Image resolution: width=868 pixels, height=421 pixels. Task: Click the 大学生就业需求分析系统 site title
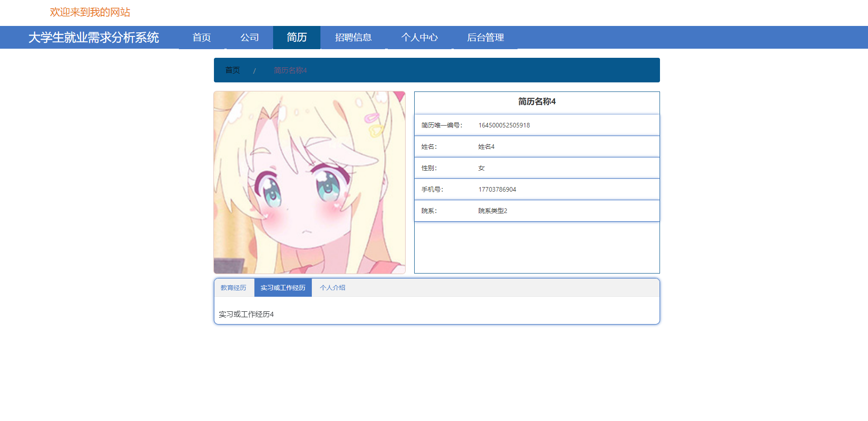click(94, 37)
